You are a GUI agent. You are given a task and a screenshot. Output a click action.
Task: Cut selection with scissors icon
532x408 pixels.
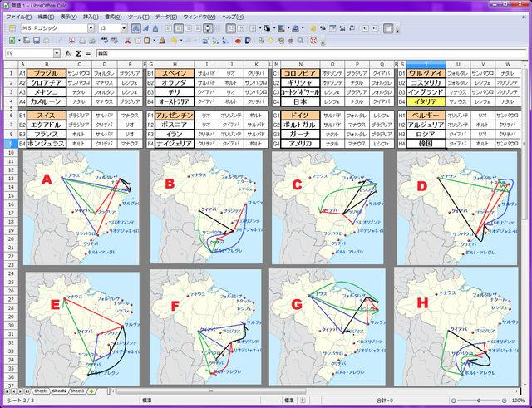coord(127,41)
